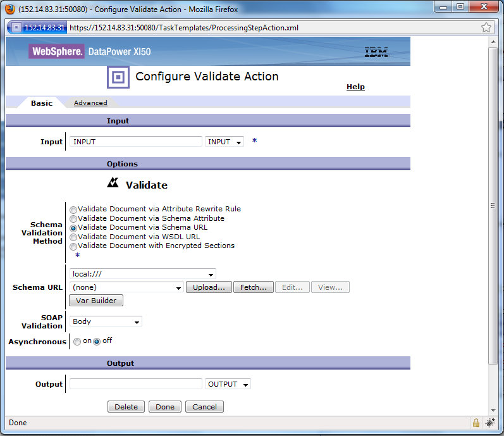The image size is (504, 436).
Task: Open the INPUT context dropdown
Action: pyautogui.click(x=224, y=142)
